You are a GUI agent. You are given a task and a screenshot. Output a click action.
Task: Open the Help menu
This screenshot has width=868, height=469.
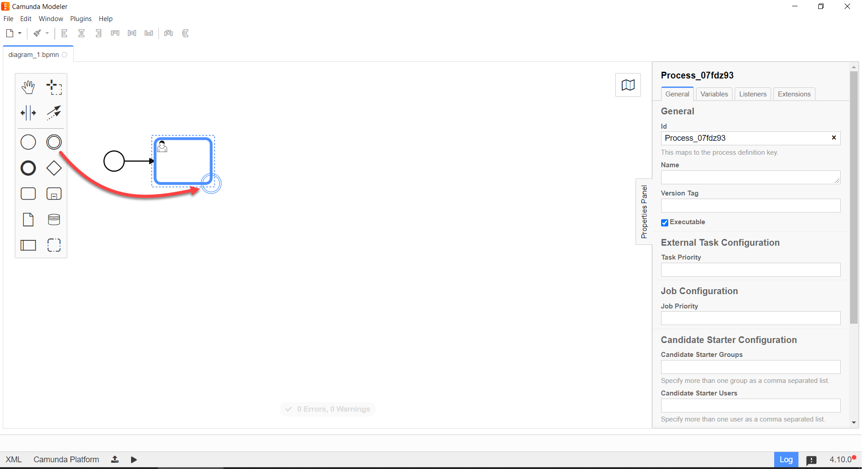[106, 19]
